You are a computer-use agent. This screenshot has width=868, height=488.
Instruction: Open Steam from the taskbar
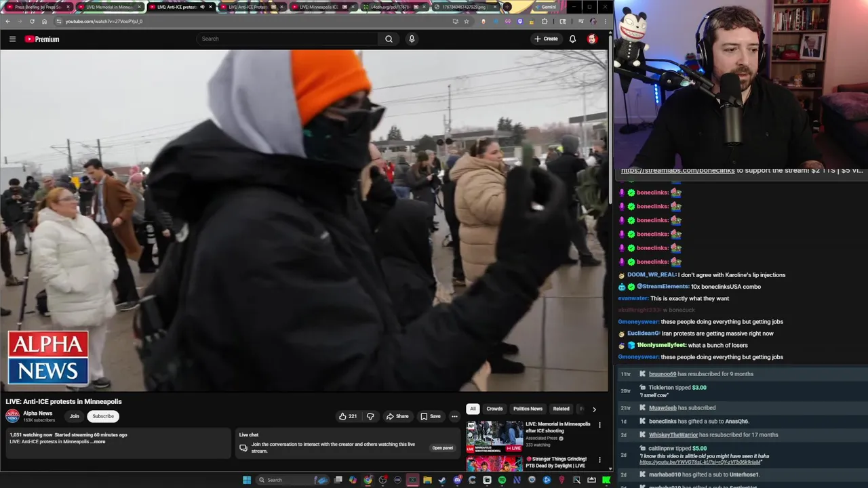(x=442, y=480)
